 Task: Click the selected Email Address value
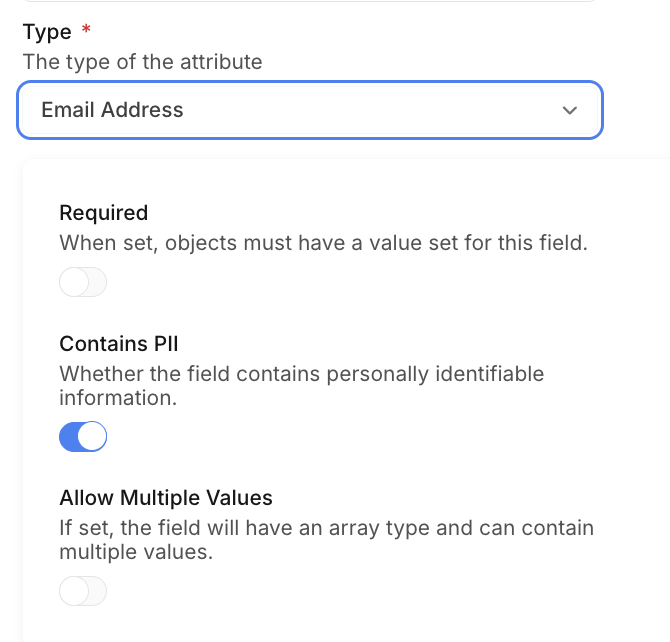coord(112,110)
